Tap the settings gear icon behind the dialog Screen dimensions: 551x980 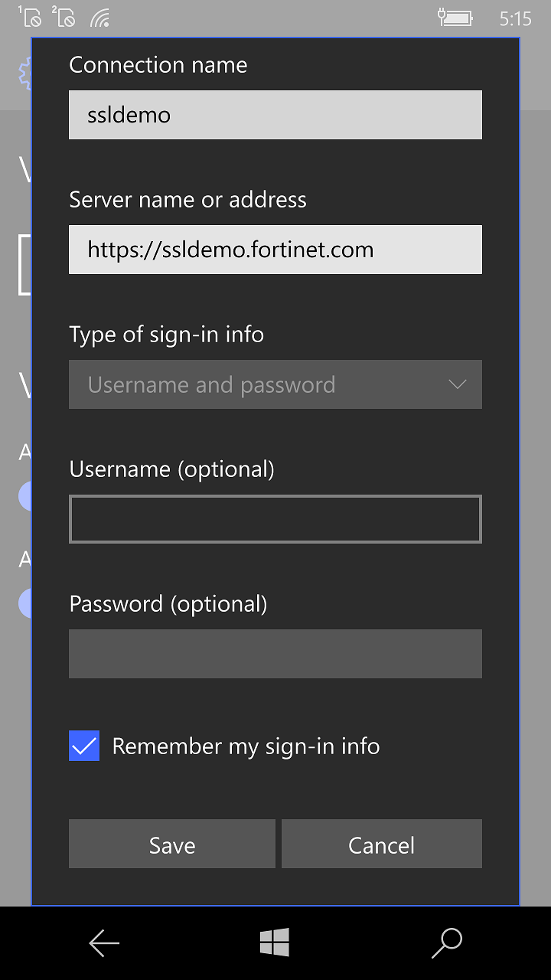tap(24, 71)
